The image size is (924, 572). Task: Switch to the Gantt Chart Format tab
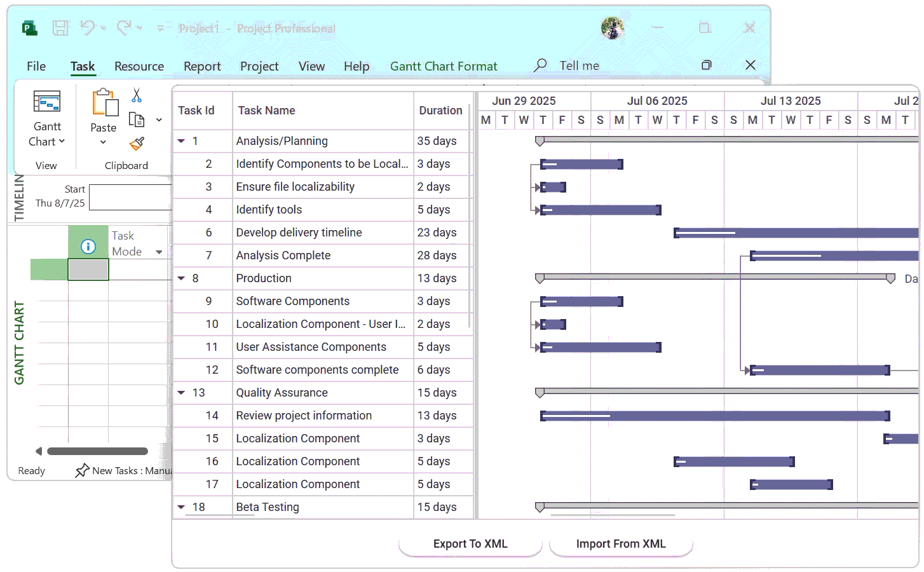point(444,65)
